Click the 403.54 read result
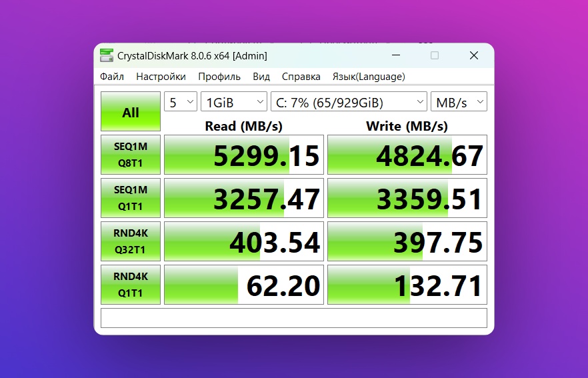588x378 pixels. click(x=244, y=241)
